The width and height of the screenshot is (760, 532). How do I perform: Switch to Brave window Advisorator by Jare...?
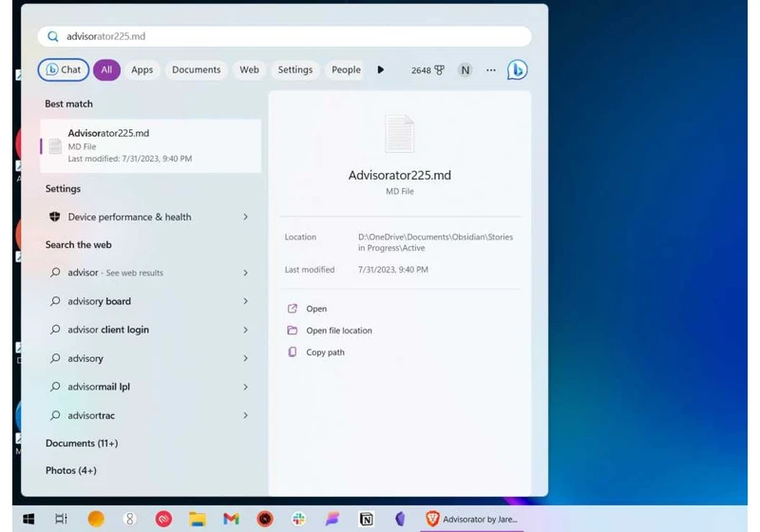(471, 520)
